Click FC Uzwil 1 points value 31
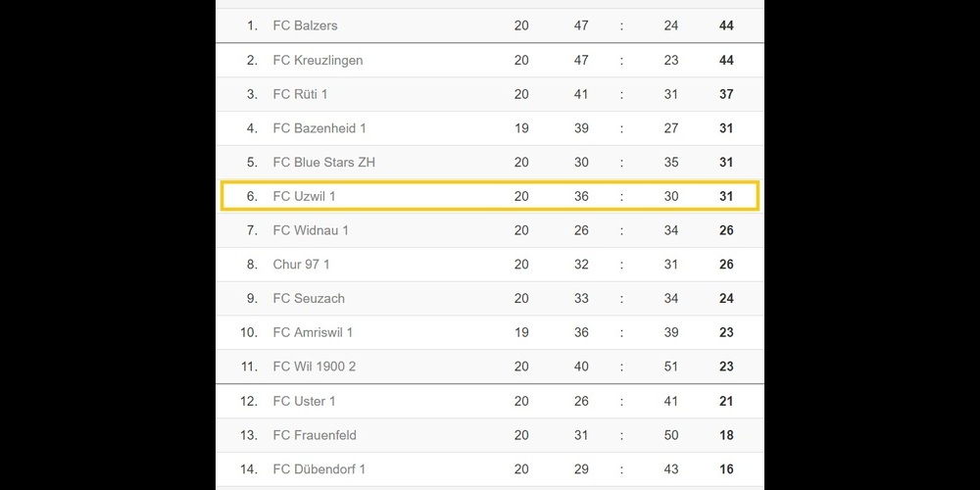 click(726, 196)
